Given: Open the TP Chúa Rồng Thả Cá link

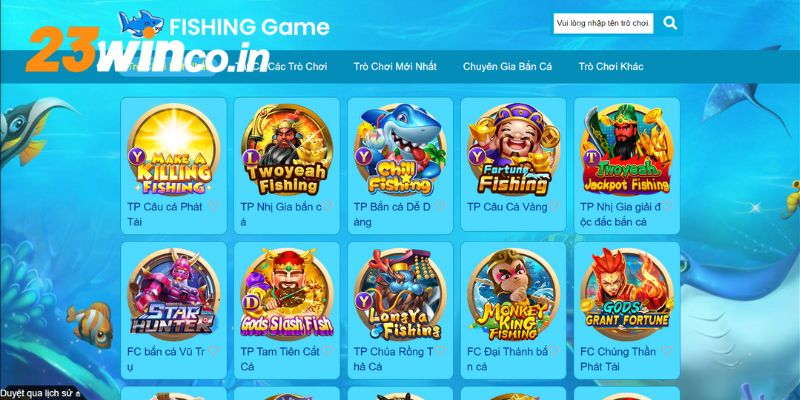Looking at the screenshot, I should click(393, 359).
